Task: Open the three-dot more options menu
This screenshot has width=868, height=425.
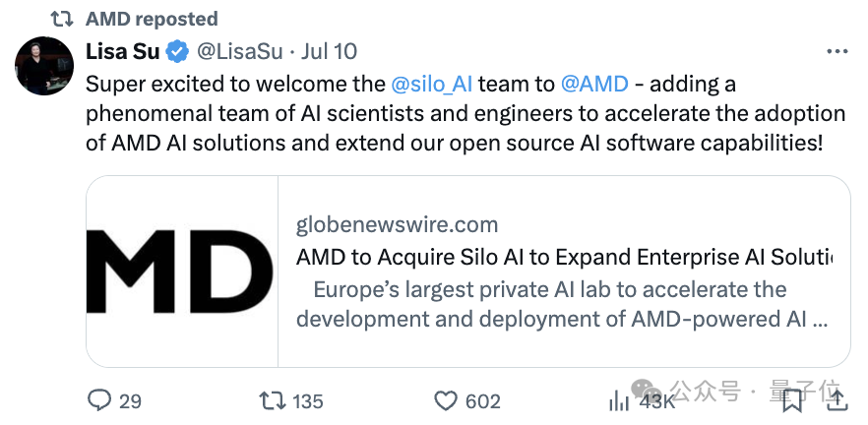Action: click(837, 52)
